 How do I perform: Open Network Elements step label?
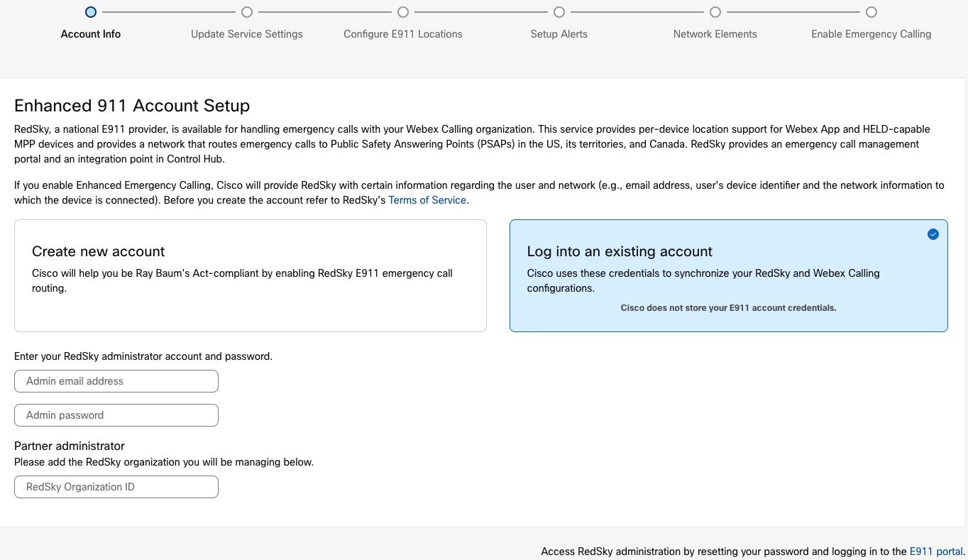(x=715, y=34)
